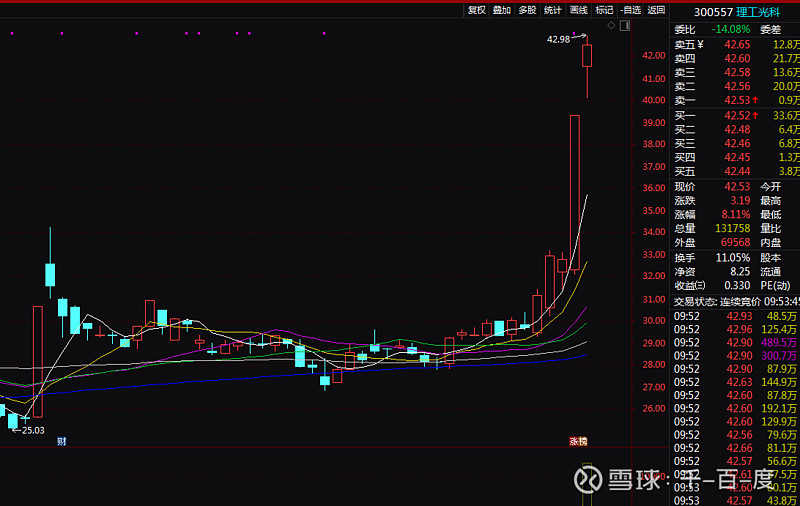This screenshot has width=800, height=506.
Task: Click the stock name 理工光科
Action: coord(762,12)
